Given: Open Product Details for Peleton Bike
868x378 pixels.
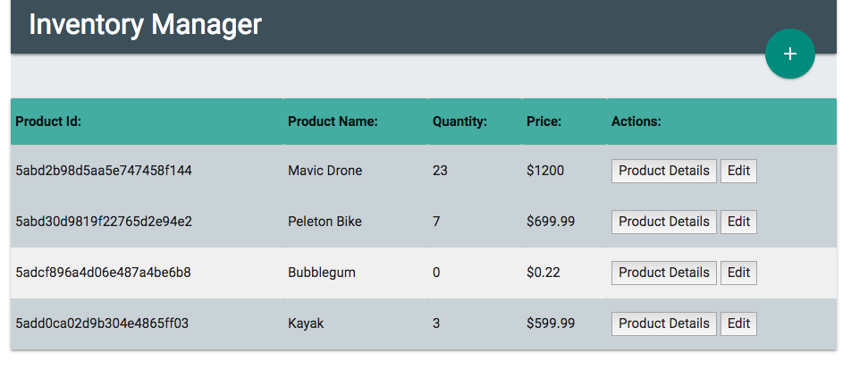Looking at the screenshot, I should click(x=663, y=222).
